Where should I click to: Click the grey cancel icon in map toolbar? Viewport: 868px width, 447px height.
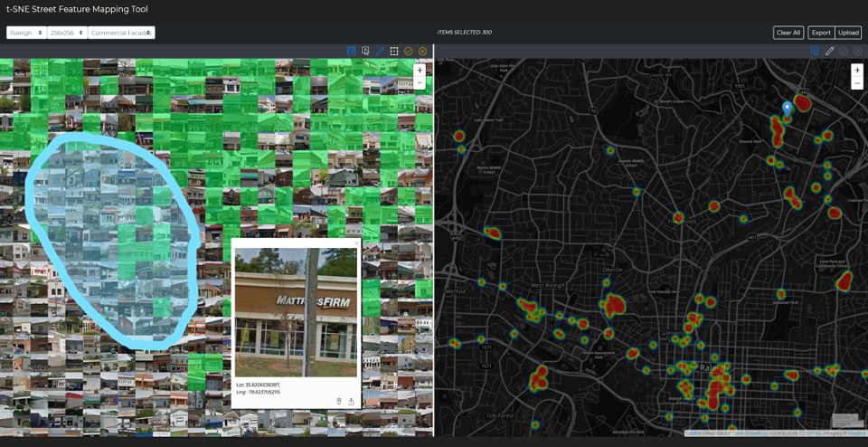pyautogui.click(x=858, y=51)
